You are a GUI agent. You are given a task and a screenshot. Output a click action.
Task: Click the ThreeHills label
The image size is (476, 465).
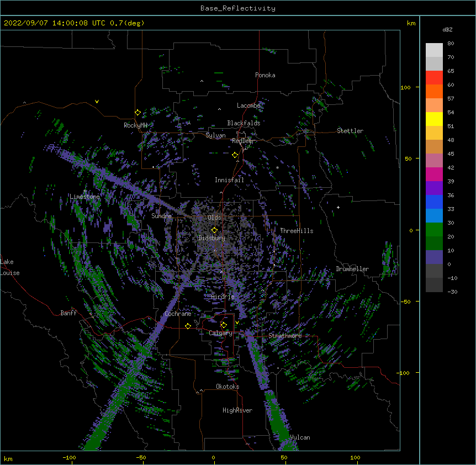[x=297, y=231]
